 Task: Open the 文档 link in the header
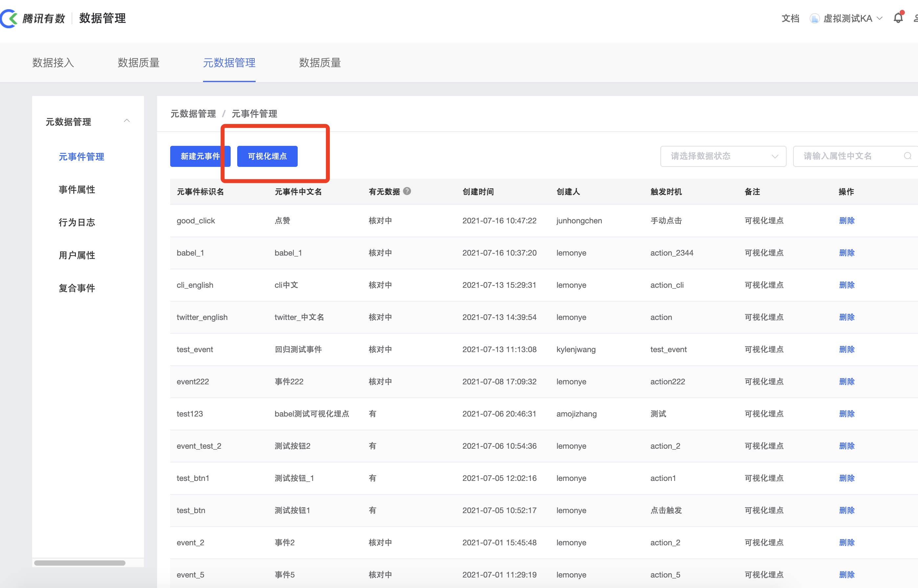(x=791, y=18)
